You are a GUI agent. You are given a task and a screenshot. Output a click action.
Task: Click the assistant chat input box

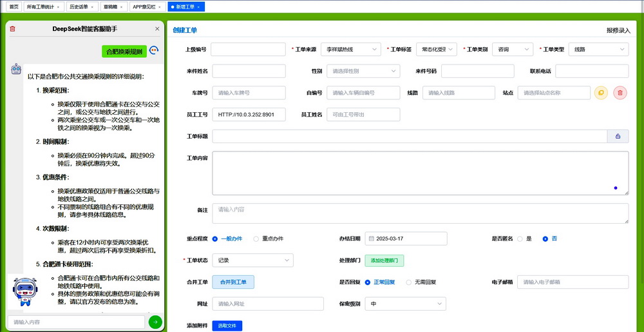(77, 322)
